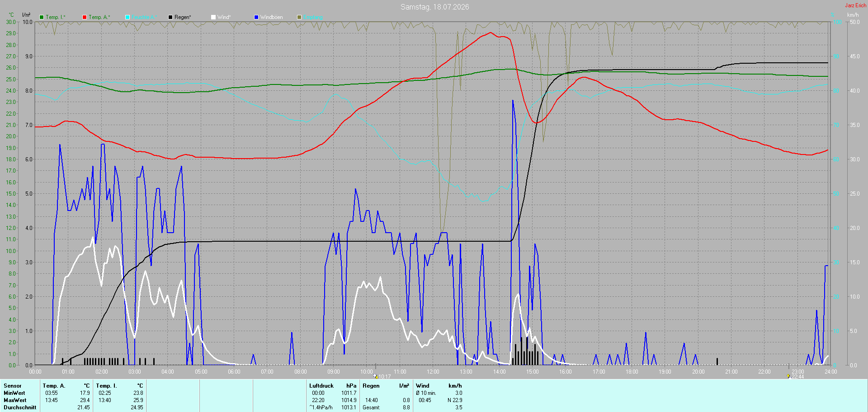Click the red 'Jarz Erich' text
The height and width of the screenshot is (412, 868).
(x=856, y=5)
